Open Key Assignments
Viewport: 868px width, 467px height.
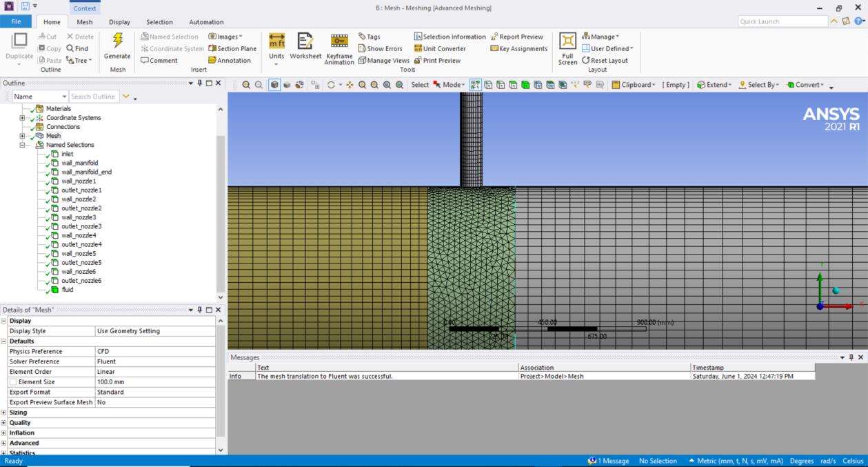click(518, 48)
